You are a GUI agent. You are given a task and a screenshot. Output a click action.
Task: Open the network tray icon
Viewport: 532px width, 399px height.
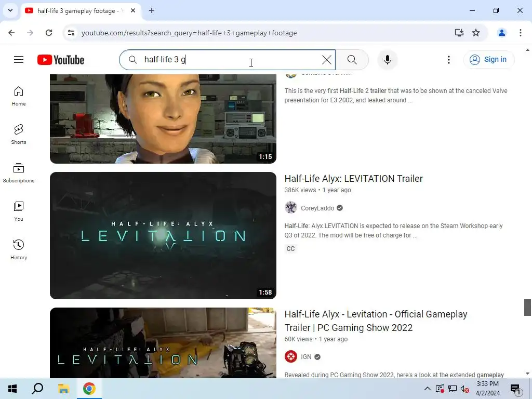tap(453, 389)
